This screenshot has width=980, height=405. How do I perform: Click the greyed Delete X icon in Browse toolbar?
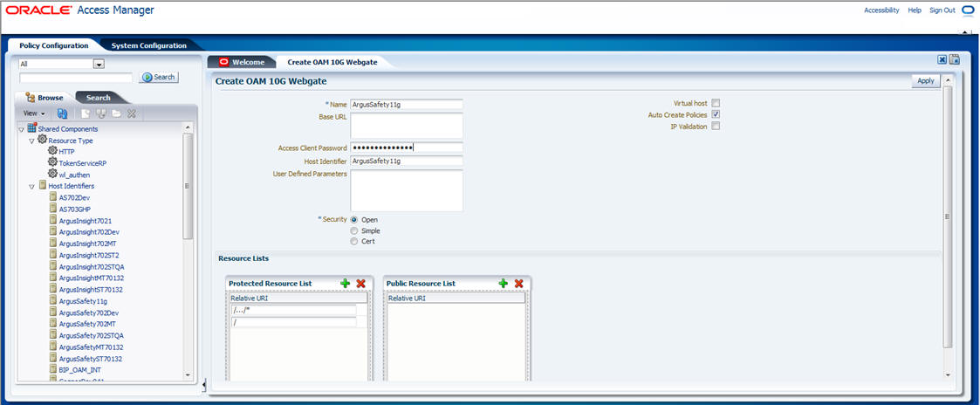(x=131, y=113)
